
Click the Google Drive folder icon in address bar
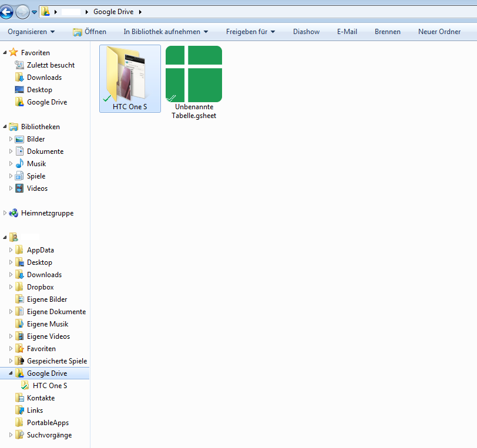point(46,12)
